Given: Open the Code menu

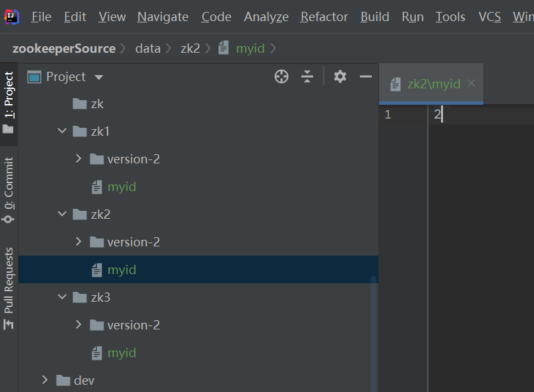Looking at the screenshot, I should tap(216, 16).
